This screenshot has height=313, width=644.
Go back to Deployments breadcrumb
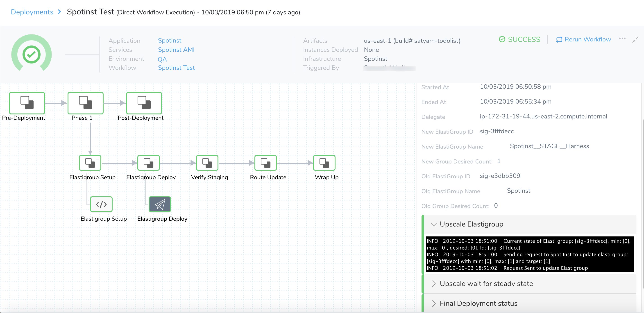click(32, 12)
